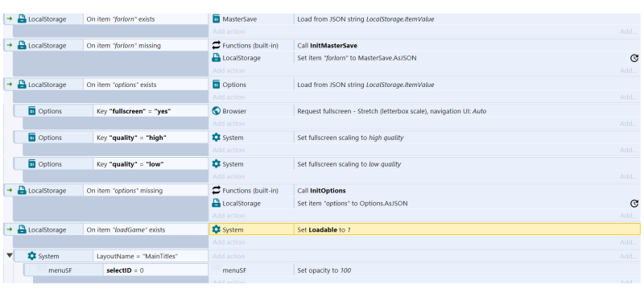Click the MasterSave dictionary icon in actions
Viewport: 644px width, 297px height.
(x=216, y=19)
